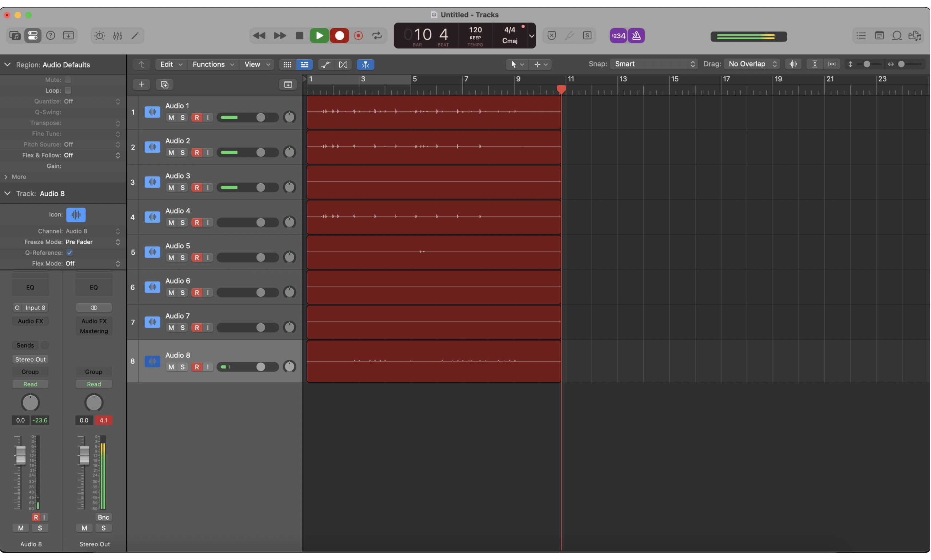Screen dimensions: 931x560
Task: Tick the Loop checkbox in Region inspector
Action: (x=68, y=91)
